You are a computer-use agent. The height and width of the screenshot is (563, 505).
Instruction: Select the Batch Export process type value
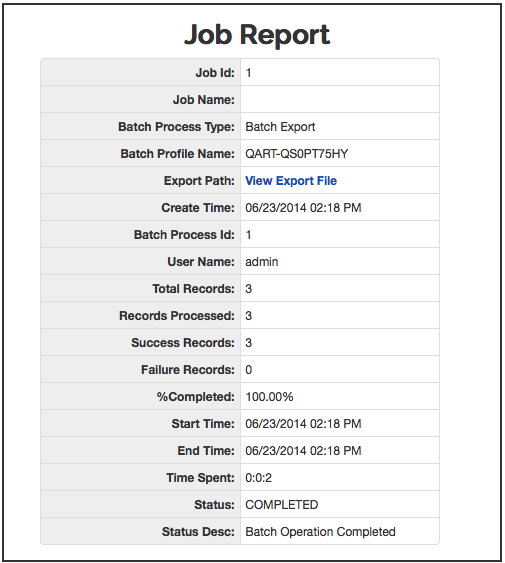[280, 127]
